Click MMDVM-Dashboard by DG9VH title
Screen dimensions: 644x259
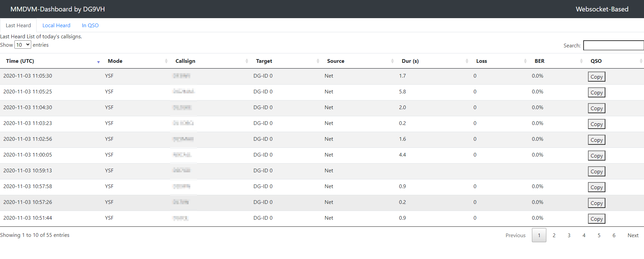pyautogui.click(x=58, y=9)
